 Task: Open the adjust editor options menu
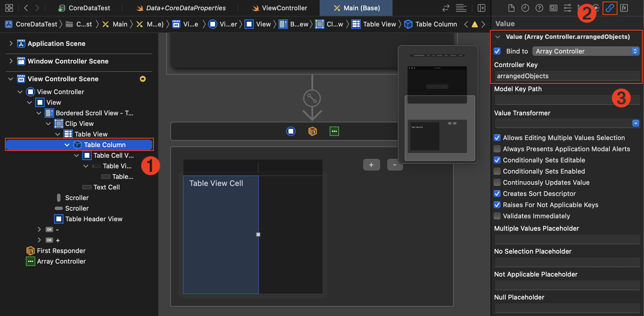pyautogui.click(x=461, y=8)
